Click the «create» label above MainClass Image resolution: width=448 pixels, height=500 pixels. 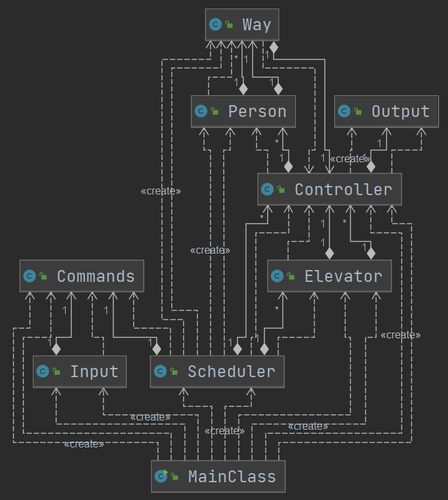(x=225, y=431)
